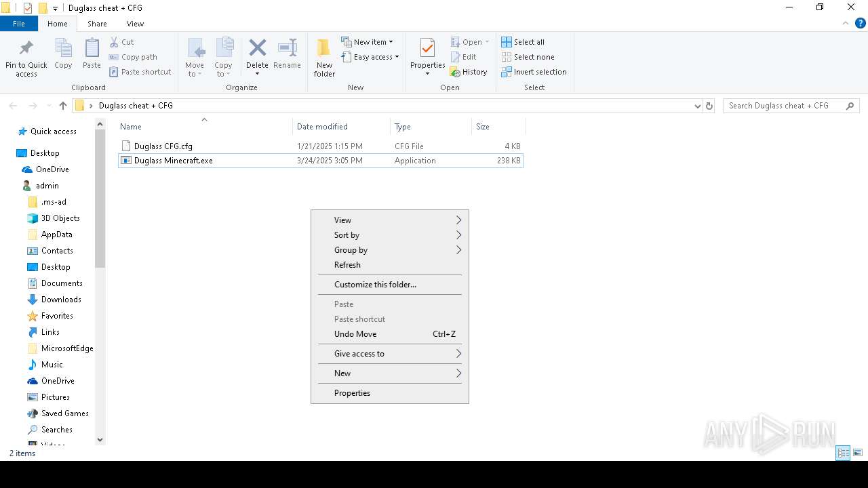Click the Back navigation arrow
Viewport: 868px width, 488px height.
pos(13,106)
